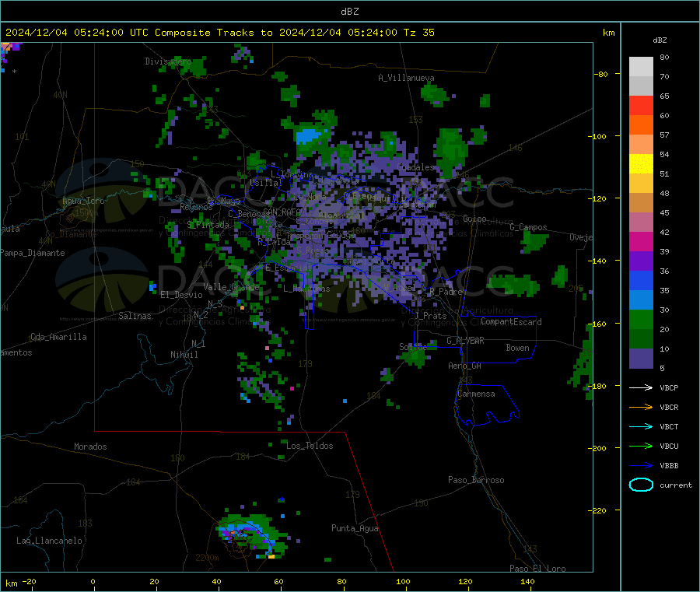Select the slate purple 5-10 dBZ swatch

point(641,359)
